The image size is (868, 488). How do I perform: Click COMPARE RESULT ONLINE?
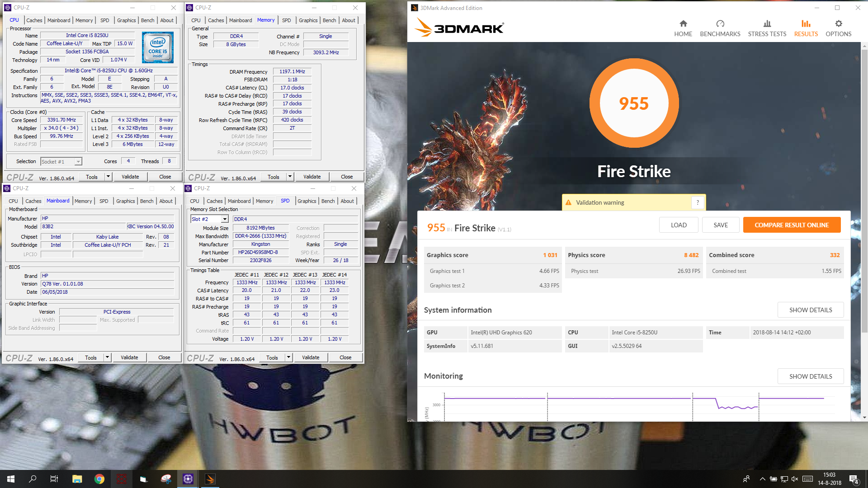click(x=792, y=225)
